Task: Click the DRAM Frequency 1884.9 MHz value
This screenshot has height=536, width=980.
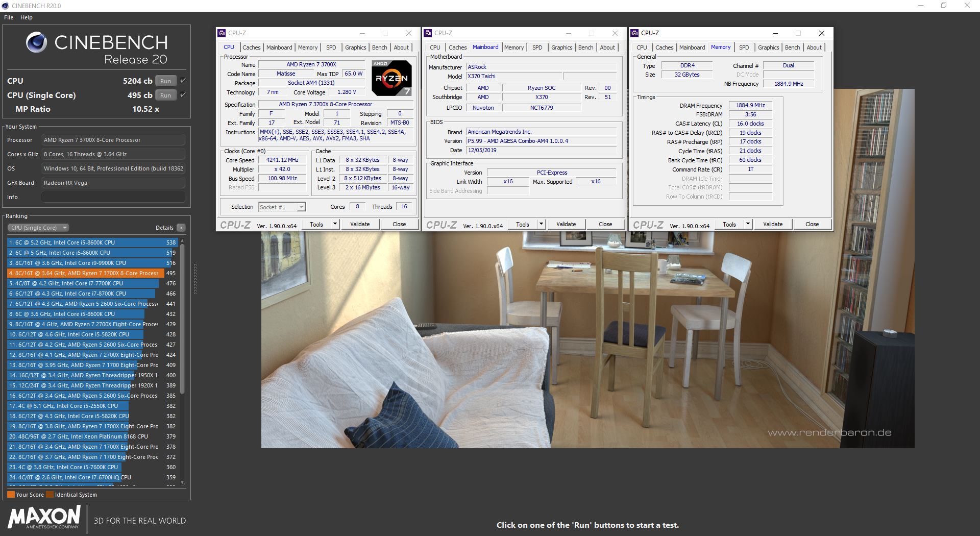Action: (750, 105)
